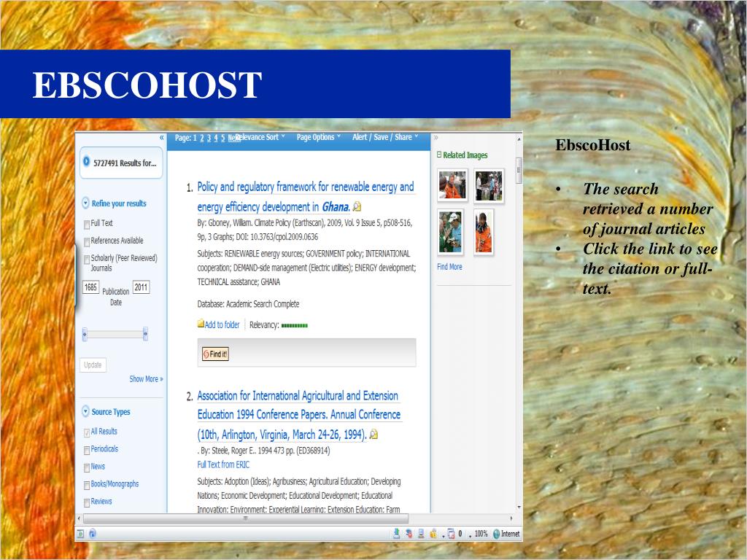Viewport: 747px width, 560px height.
Task: Open top-left related image thumbnail
Action: pyautogui.click(x=452, y=184)
